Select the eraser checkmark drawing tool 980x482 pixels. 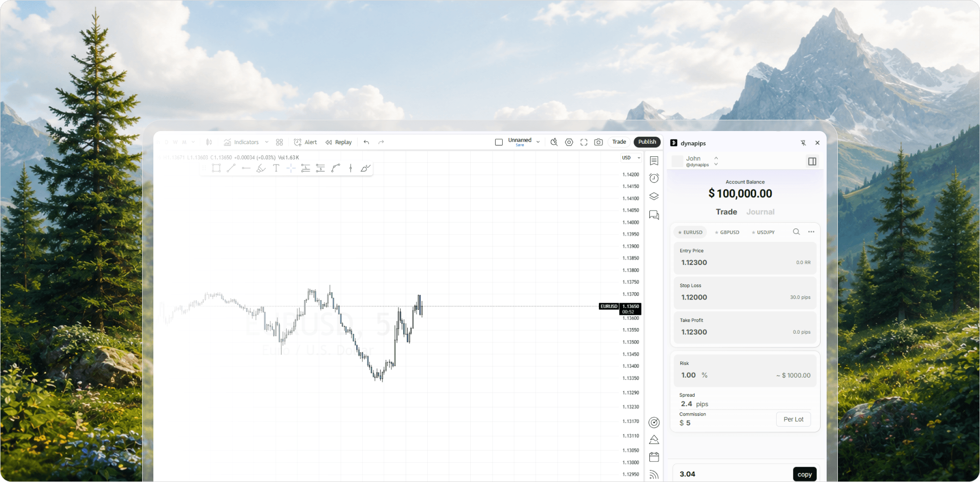click(x=366, y=168)
